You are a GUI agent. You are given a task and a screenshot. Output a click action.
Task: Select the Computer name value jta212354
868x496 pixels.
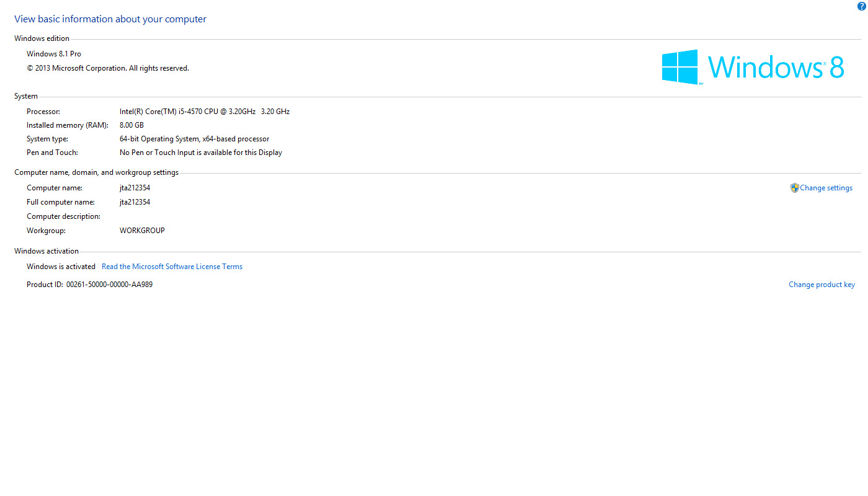point(135,188)
